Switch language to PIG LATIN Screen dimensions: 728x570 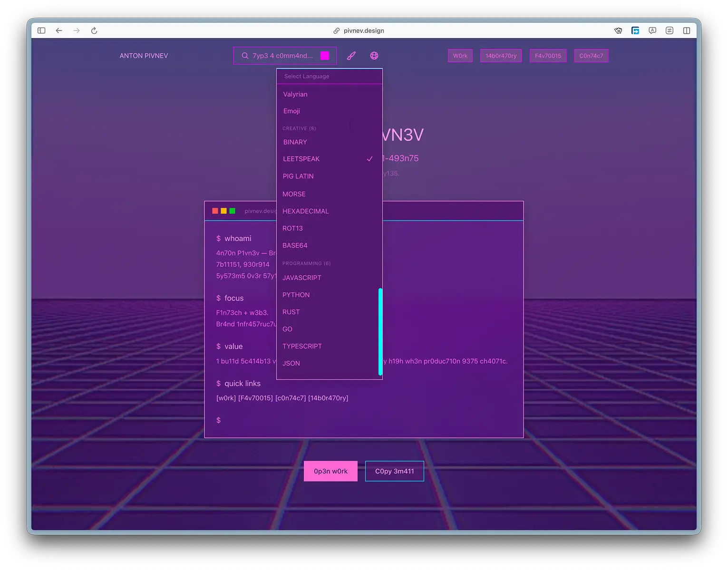click(x=298, y=176)
